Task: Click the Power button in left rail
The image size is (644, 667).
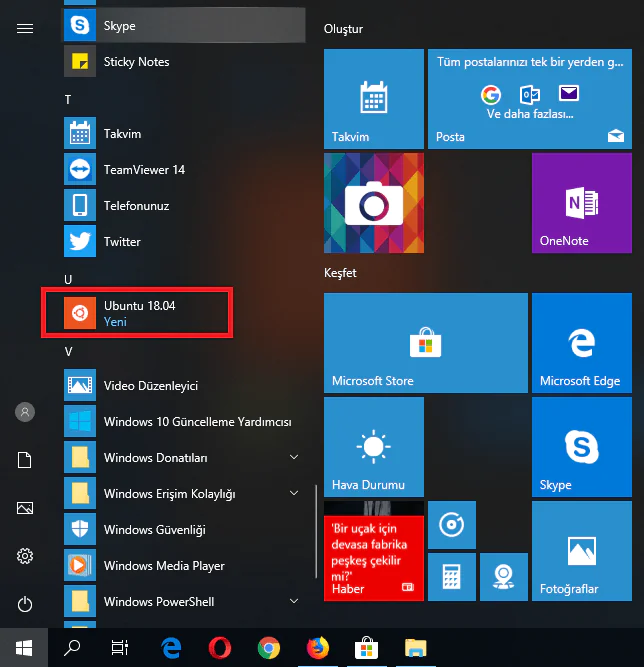Action: [x=26, y=604]
